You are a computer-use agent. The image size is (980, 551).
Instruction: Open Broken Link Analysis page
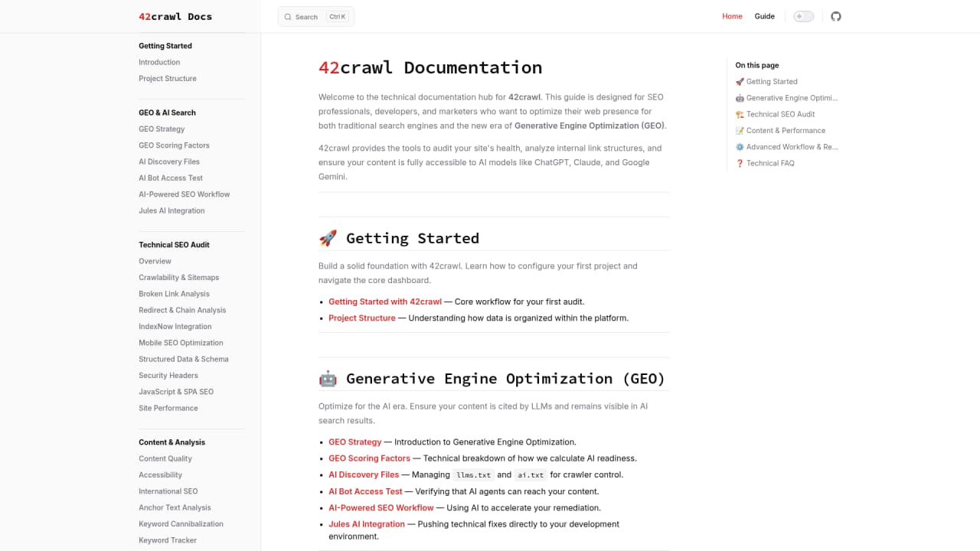[x=174, y=294]
